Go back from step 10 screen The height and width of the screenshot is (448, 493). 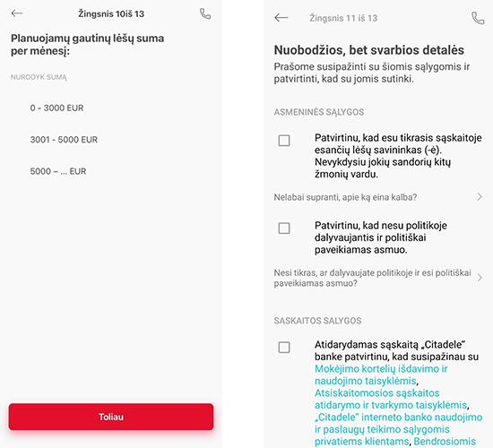tap(17, 13)
